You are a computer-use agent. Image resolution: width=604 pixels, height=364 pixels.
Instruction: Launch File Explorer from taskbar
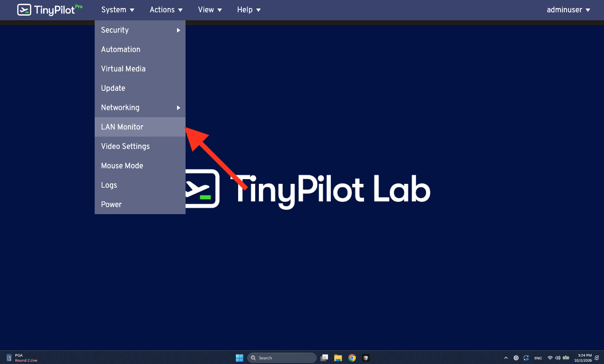coord(338,358)
